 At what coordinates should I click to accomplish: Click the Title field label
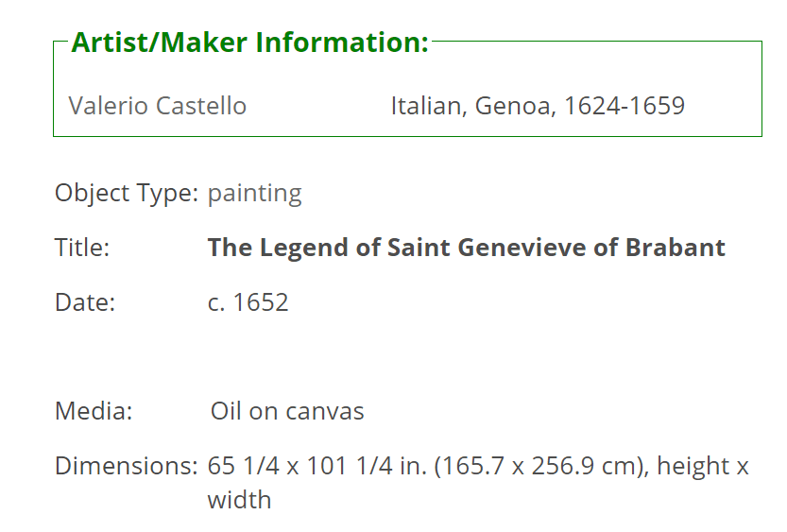[82, 248]
